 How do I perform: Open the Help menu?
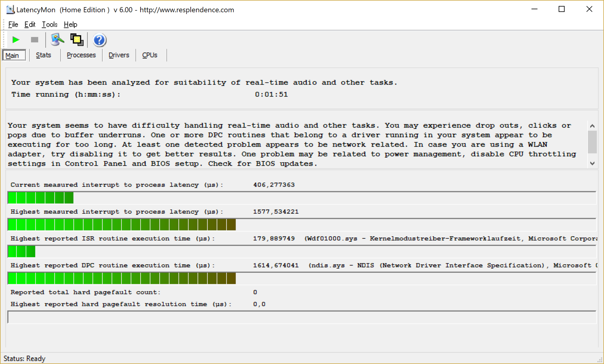(70, 25)
